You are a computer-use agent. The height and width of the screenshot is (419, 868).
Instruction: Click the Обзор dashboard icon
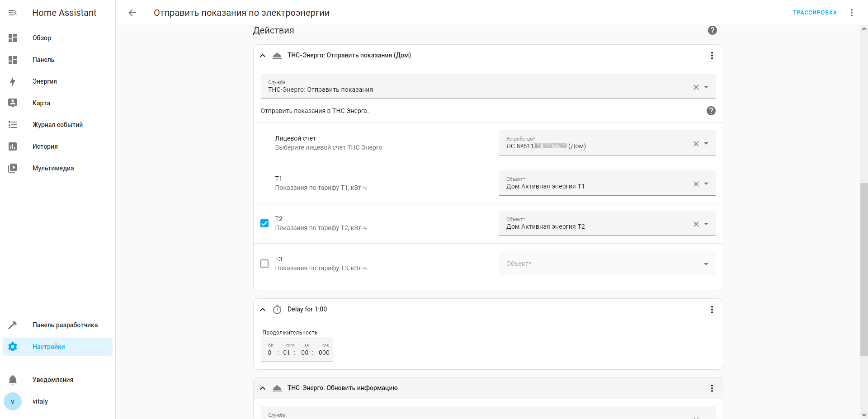13,38
